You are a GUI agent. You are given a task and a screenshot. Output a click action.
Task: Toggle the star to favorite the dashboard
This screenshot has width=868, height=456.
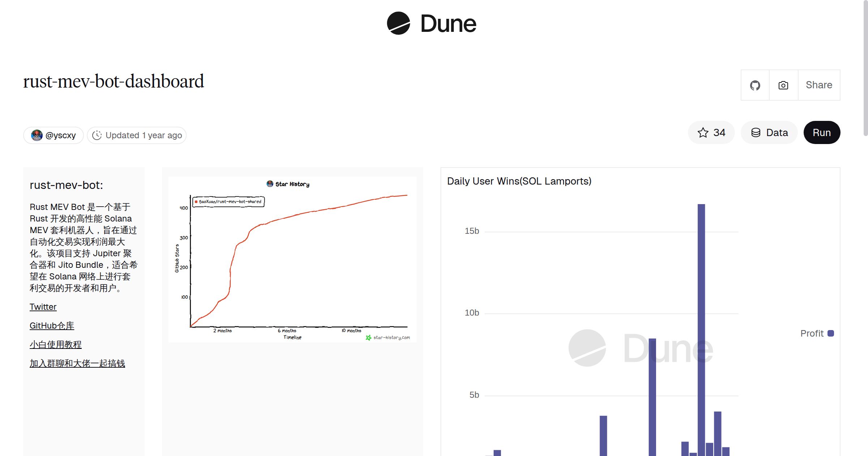click(702, 132)
